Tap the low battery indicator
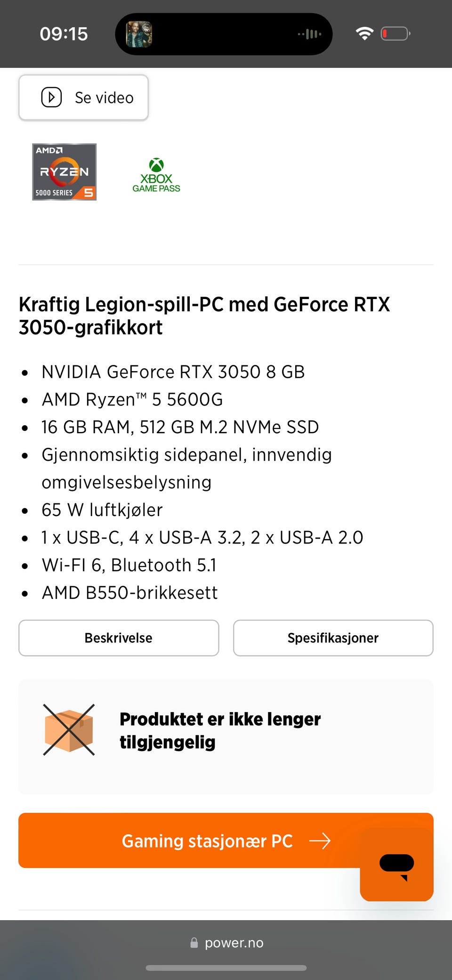 tap(395, 34)
